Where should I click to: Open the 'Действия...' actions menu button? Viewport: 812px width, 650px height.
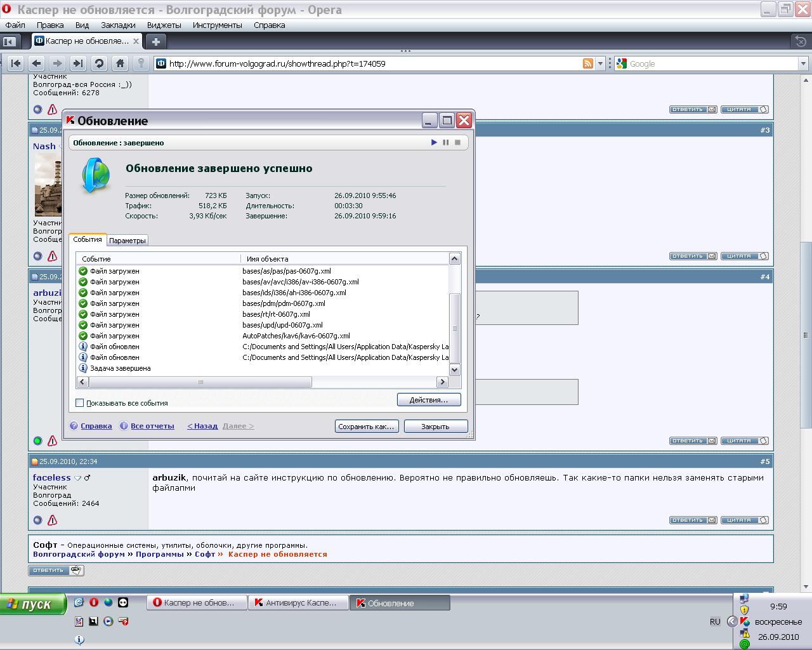[429, 400]
